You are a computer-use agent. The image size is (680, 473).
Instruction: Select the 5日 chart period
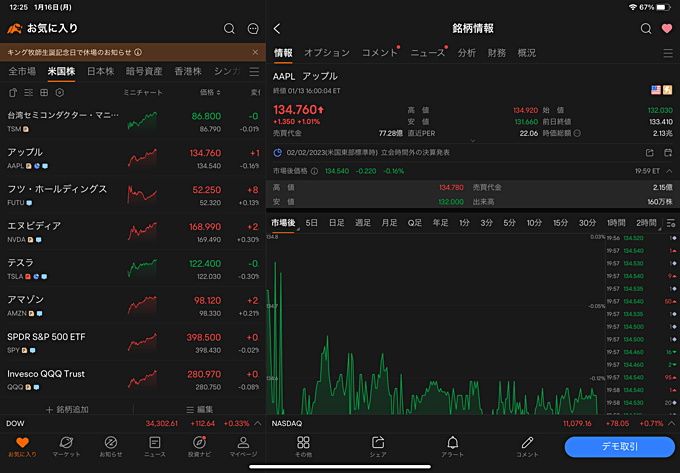click(311, 223)
